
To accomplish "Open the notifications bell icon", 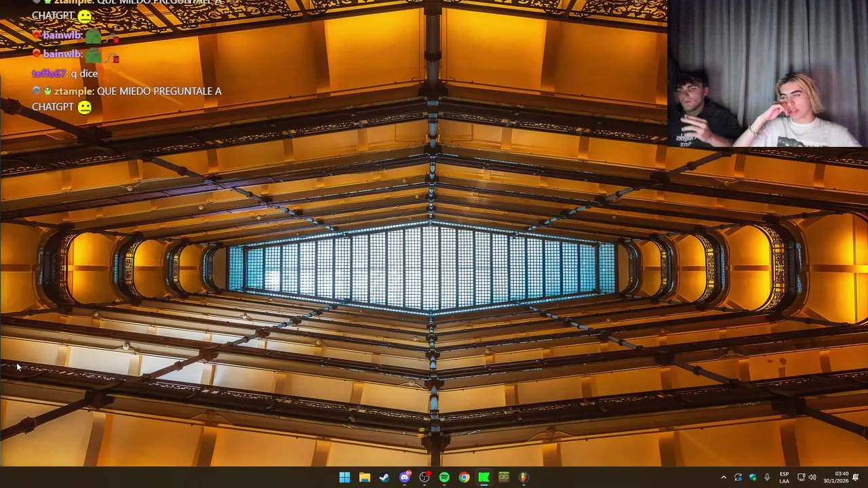I will (x=856, y=477).
